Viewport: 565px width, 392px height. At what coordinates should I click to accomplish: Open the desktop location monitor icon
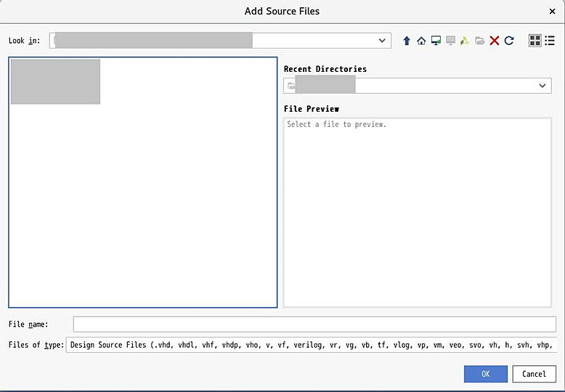tap(436, 41)
